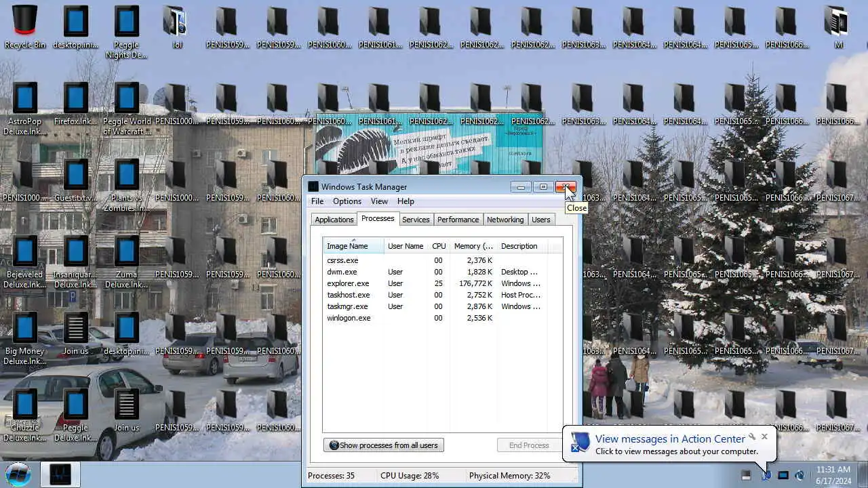This screenshot has height=488, width=868.
Task: Click the End Process button
Action: [x=529, y=445]
